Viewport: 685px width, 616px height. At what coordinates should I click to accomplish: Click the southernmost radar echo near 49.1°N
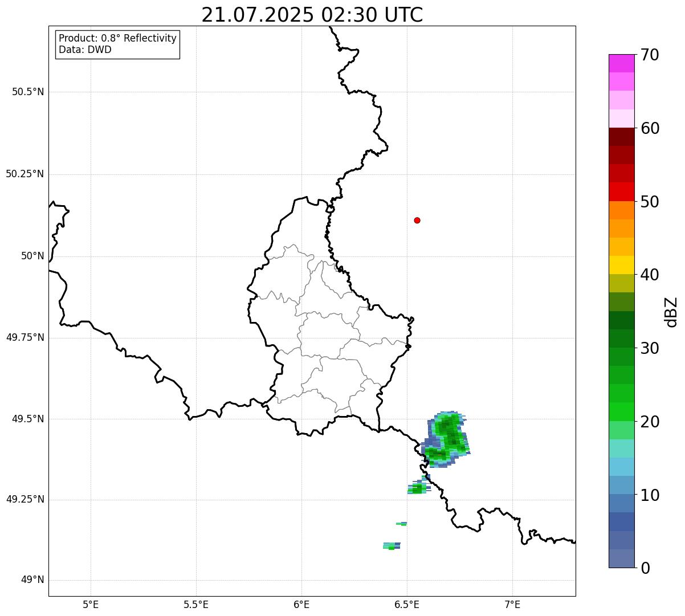[392, 546]
